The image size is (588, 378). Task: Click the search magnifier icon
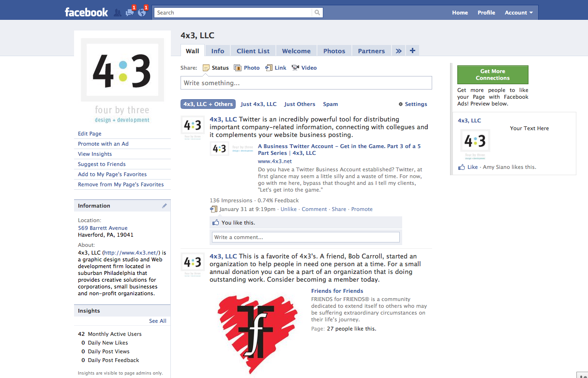tap(317, 12)
